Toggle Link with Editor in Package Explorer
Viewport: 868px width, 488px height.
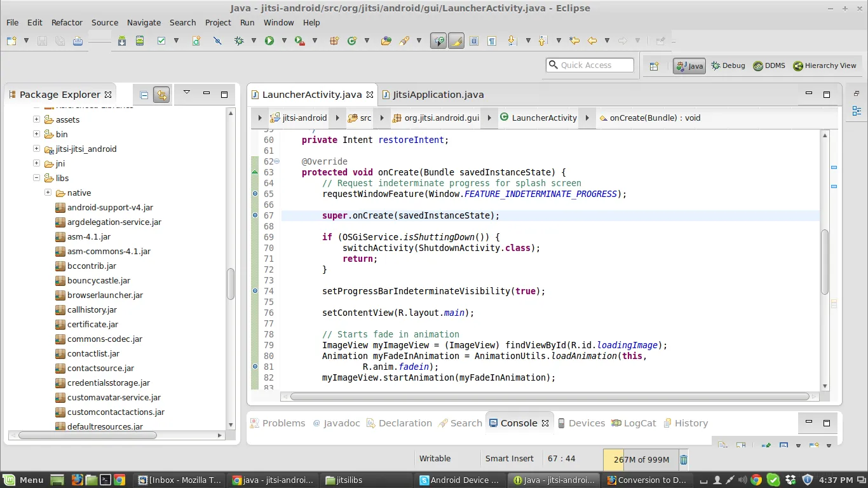coord(161,95)
